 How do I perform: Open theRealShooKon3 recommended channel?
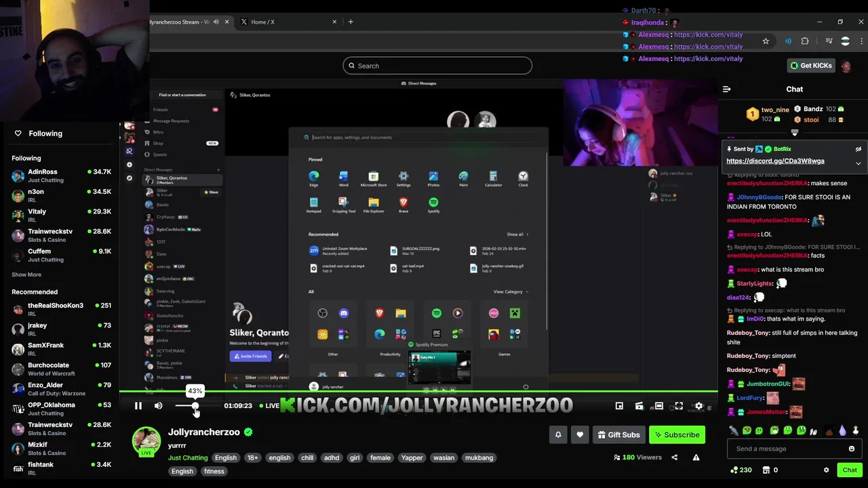pos(61,309)
